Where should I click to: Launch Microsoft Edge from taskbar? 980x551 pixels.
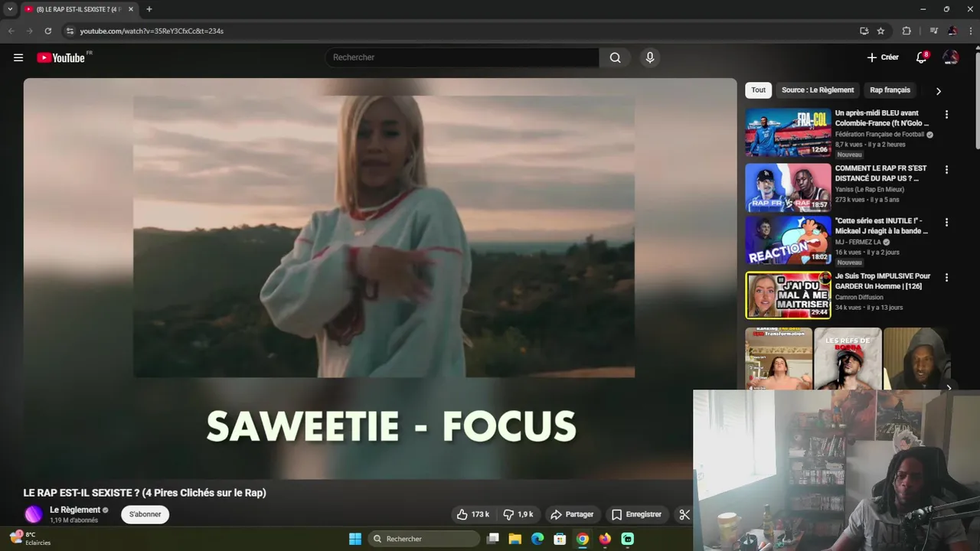[537, 539]
